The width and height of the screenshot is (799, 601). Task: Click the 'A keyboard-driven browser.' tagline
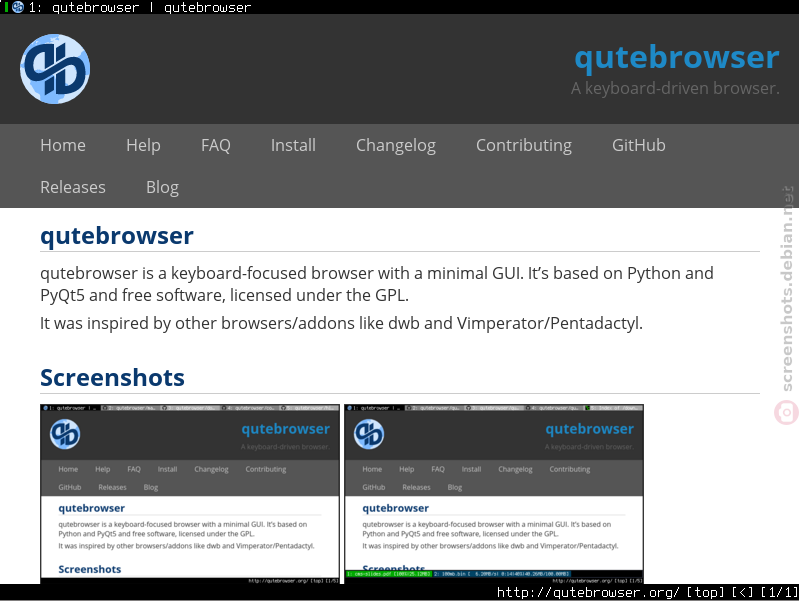(675, 88)
